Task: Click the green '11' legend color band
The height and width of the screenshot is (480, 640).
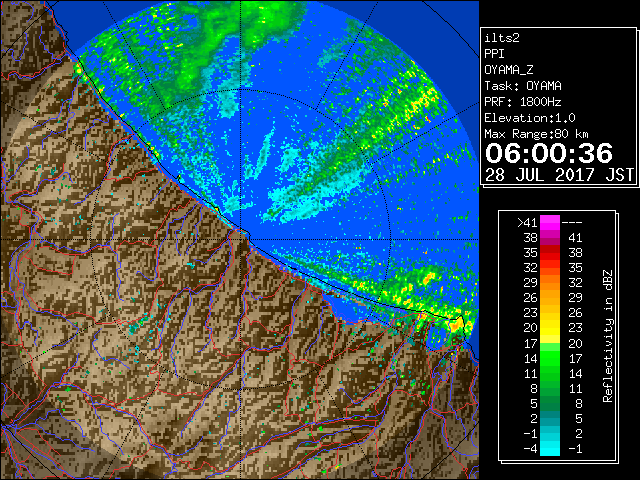Action: click(550, 373)
